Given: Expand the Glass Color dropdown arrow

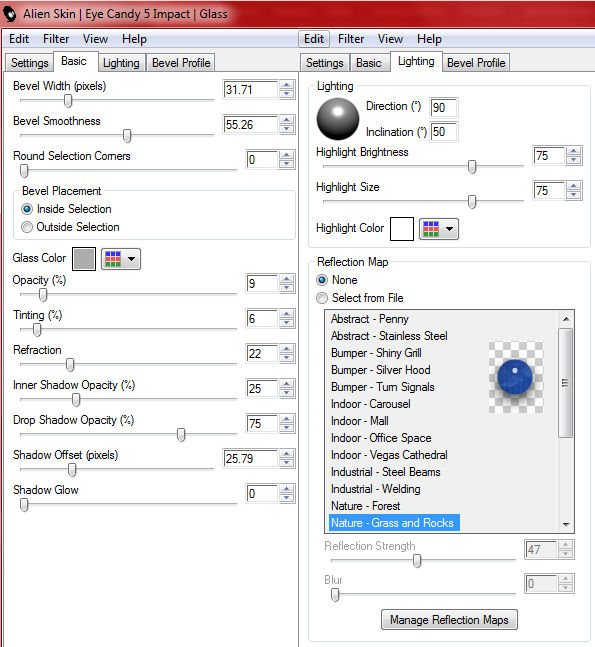Looking at the screenshot, I should (x=131, y=259).
